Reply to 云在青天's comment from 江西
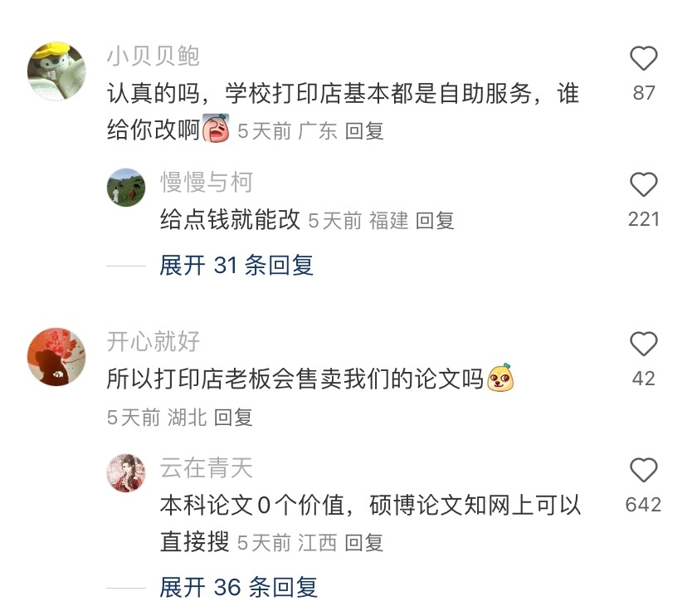Viewport: 687px width, 616px height. 363,543
